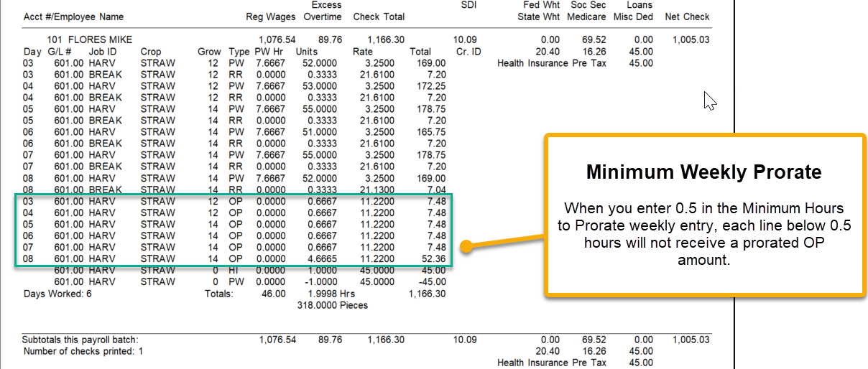The image size is (868, 369).
Task: Click the SDI column header
Action: 468,5
